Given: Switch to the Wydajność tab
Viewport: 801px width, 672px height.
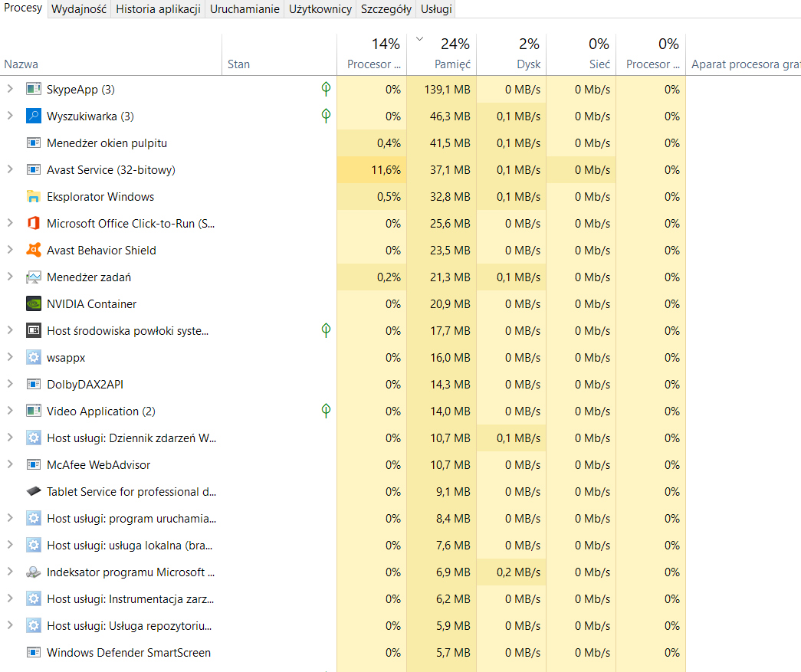Looking at the screenshot, I should click(x=79, y=9).
